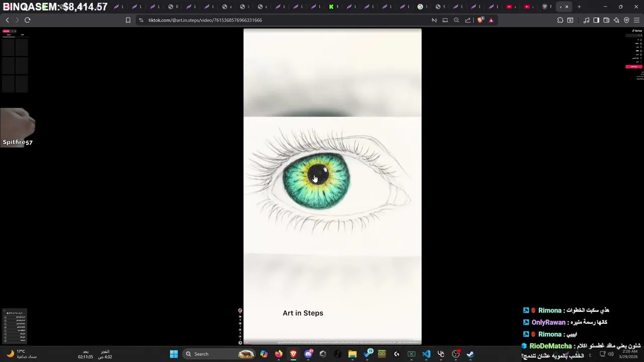Viewport: 644px width, 362px height.
Task: Click the taskbar Search box
Action: click(219, 354)
